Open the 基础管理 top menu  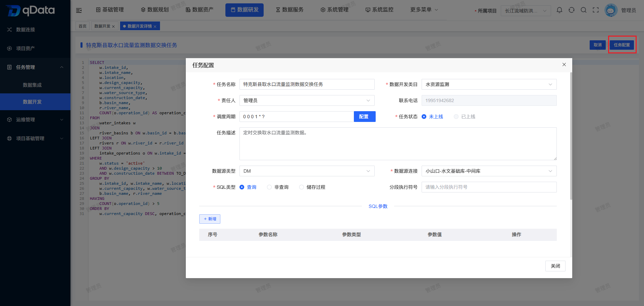coord(110,10)
